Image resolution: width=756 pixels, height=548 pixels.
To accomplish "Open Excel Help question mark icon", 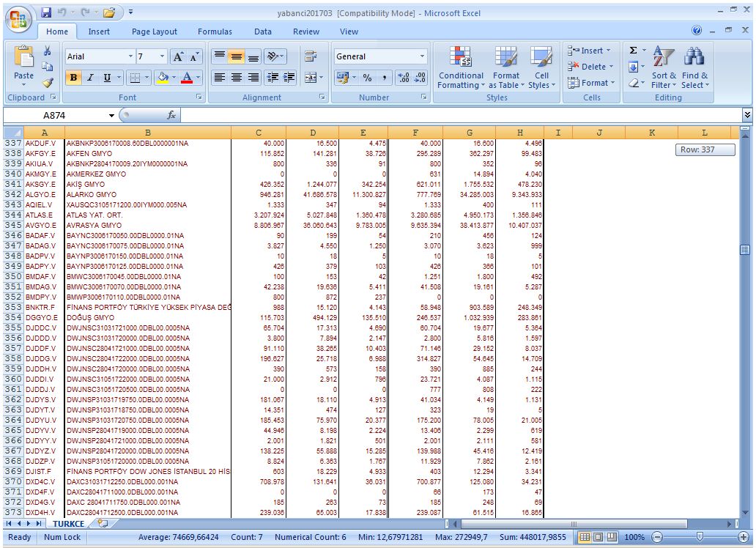I will [x=697, y=30].
